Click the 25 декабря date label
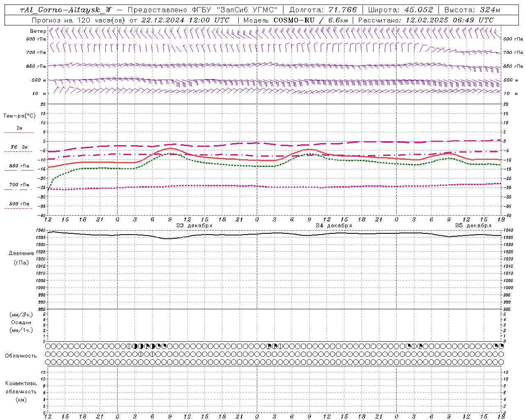Image resolution: width=525 pixels, height=420 pixels. point(473,226)
